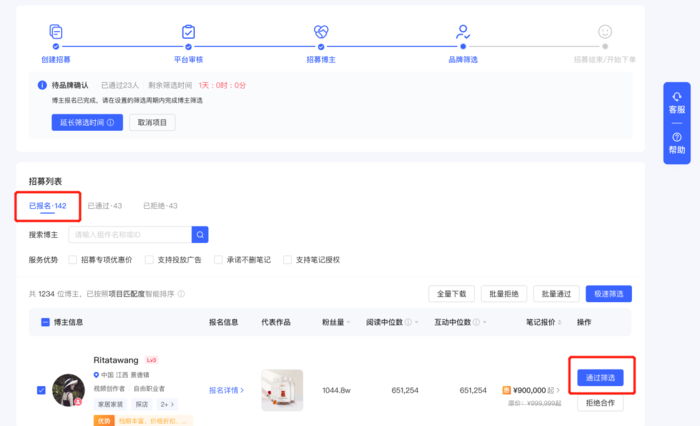Sort by 粉丝量 column arrows
This screenshot has width=700, height=426.
click(x=349, y=323)
